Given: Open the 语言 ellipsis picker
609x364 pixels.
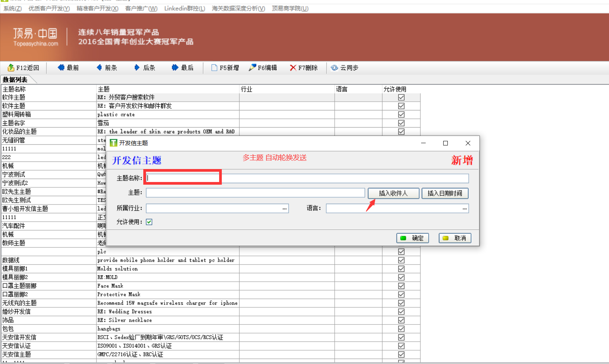Looking at the screenshot, I should [x=465, y=209].
